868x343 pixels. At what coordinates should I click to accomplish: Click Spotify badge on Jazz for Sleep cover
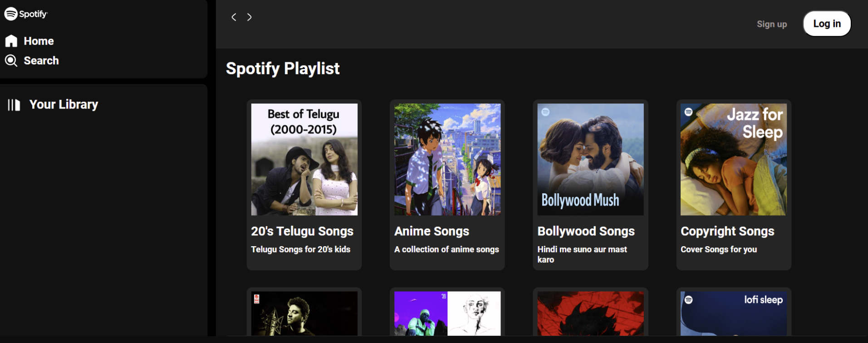pos(688,112)
